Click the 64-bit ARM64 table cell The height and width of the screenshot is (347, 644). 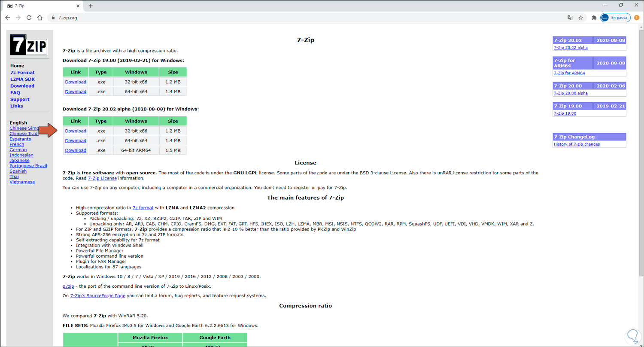pos(136,151)
